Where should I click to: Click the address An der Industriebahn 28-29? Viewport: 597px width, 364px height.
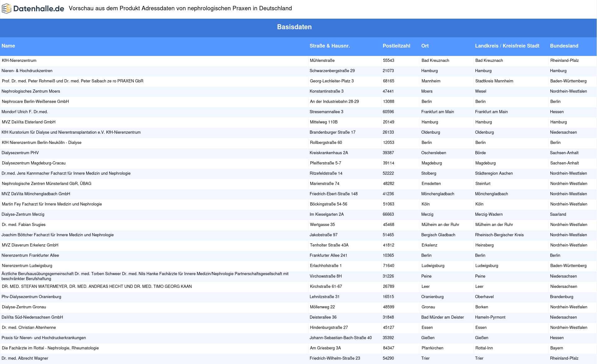click(334, 102)
